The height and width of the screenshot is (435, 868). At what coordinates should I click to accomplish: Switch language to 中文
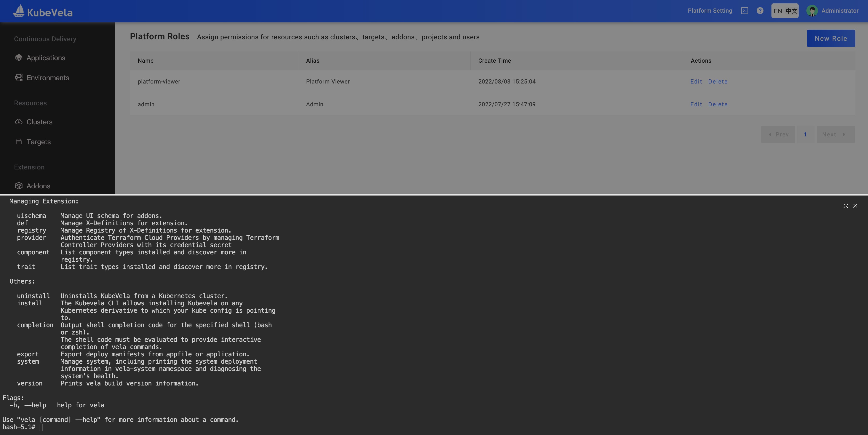[791, 11]
